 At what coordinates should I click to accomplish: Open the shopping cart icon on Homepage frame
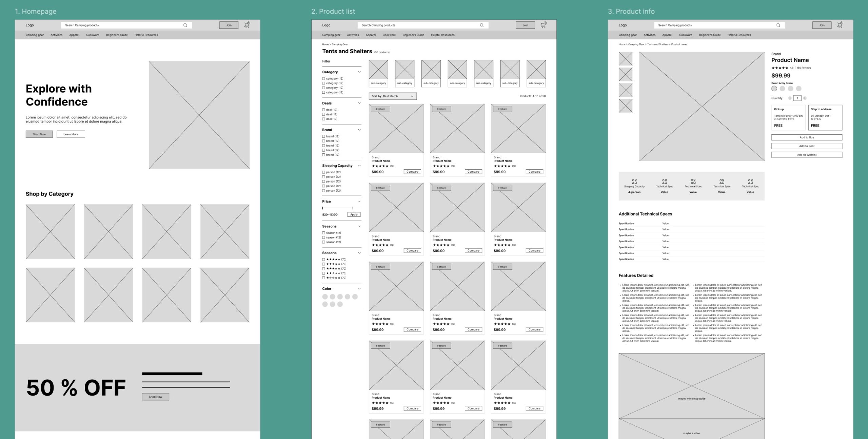[247, 24]
